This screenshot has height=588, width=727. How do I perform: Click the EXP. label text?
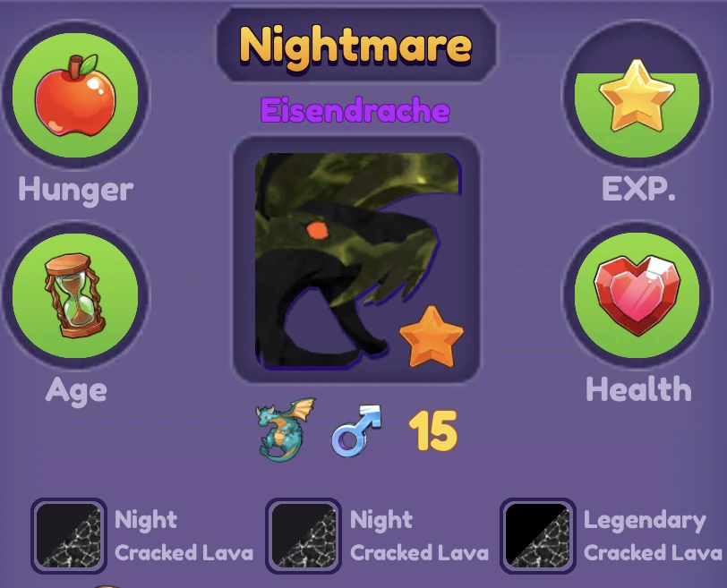[638, 189]
